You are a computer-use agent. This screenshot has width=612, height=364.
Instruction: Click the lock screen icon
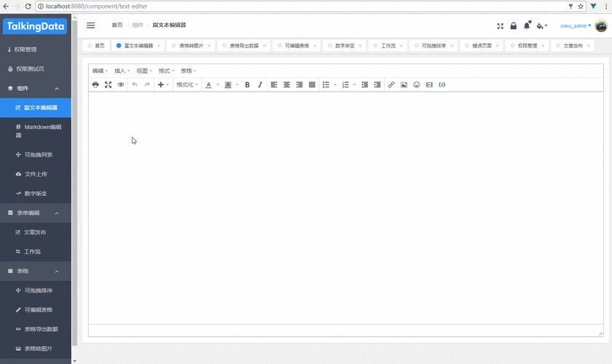[x=514, y=25]
